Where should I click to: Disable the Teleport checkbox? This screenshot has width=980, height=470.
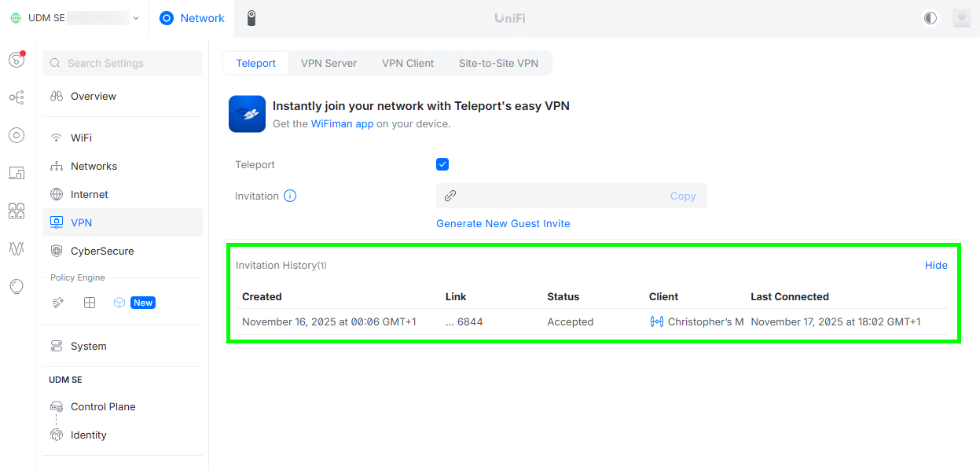tap(442, 164)
